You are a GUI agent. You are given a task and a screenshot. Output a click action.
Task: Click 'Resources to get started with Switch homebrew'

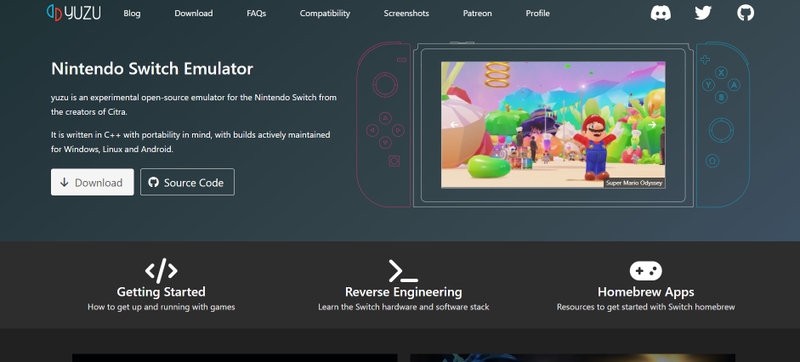(x=646, y=307)
